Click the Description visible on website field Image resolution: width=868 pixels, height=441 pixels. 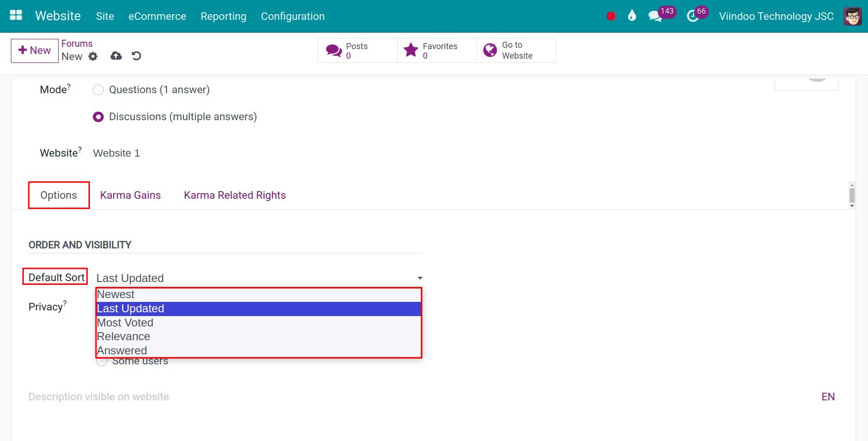point(98,397)
